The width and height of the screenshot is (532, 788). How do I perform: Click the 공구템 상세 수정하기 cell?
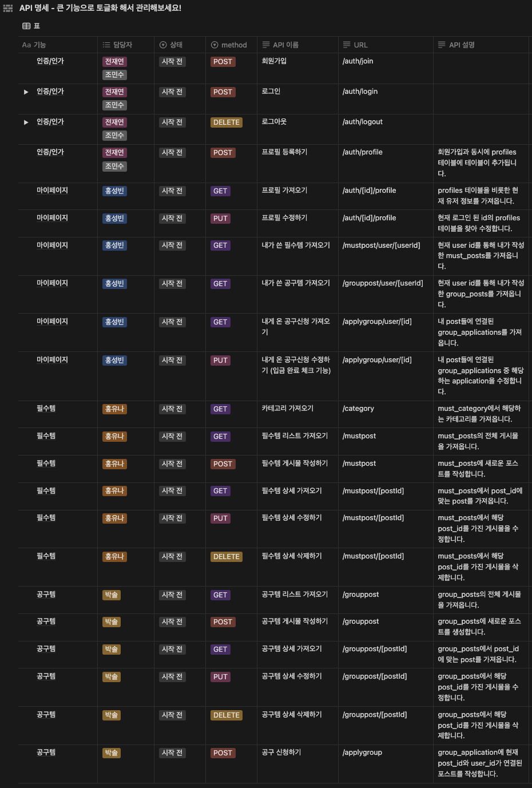(297, 687)
